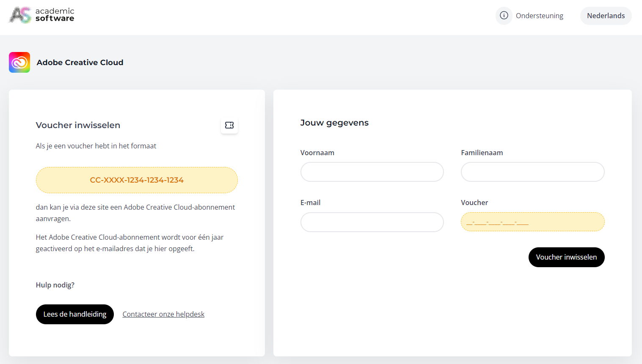This screenshot has height=364, width=642.
Task: Click the info icon beside Ondersteuning
Action: point(504,16)
